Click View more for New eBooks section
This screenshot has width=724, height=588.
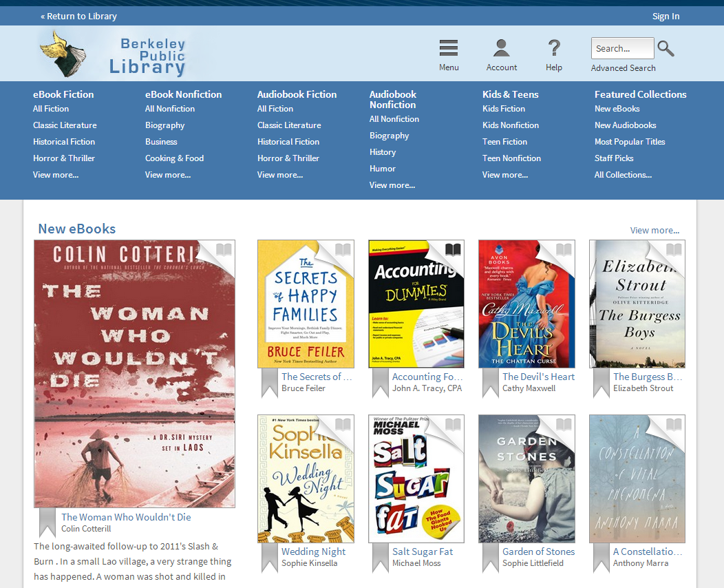pyautogui.click(x=654, y=230)
